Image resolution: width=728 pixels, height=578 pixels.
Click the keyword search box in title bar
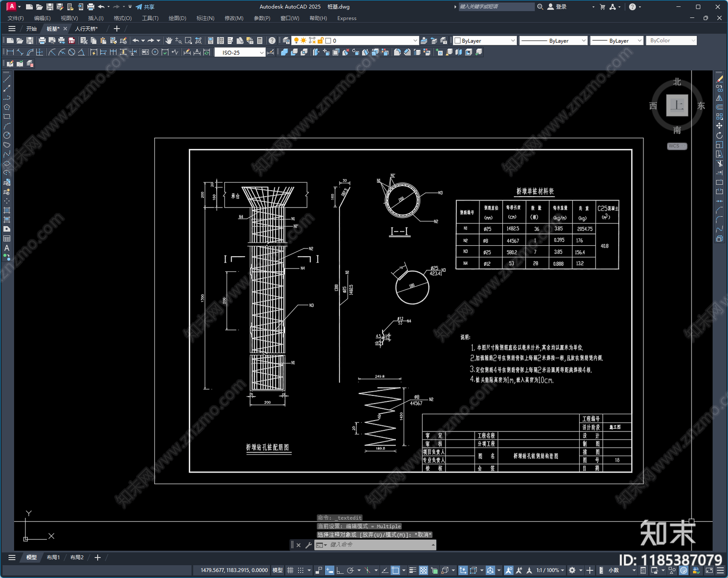pos(496,7)
